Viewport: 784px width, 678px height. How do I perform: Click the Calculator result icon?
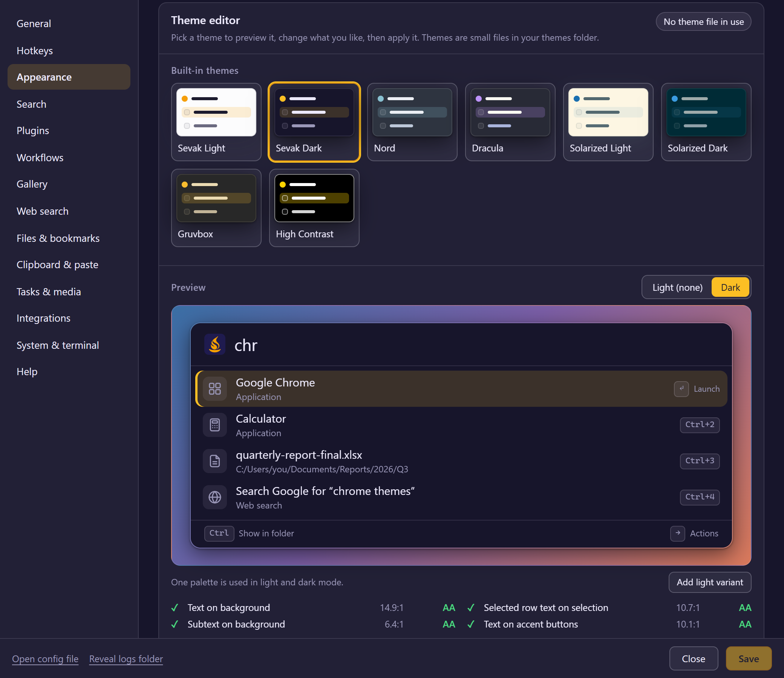point(214,425)
